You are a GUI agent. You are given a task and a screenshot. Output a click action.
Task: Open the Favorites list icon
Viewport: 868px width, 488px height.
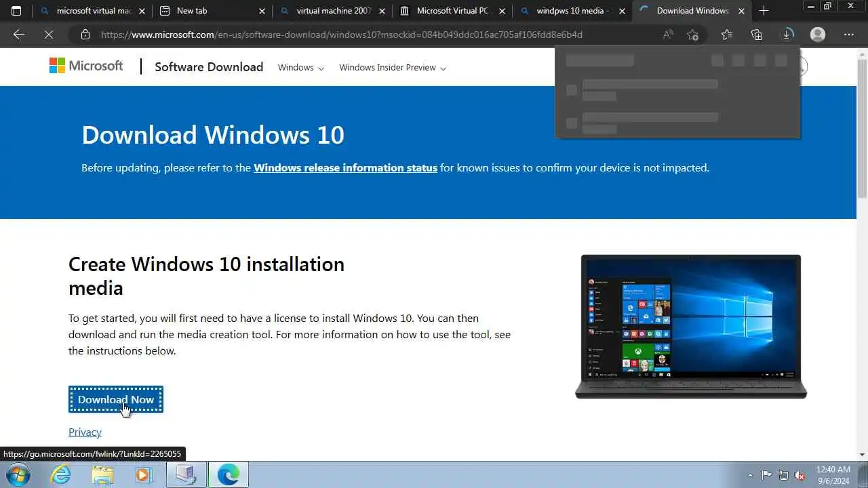[x=727, y=35]
